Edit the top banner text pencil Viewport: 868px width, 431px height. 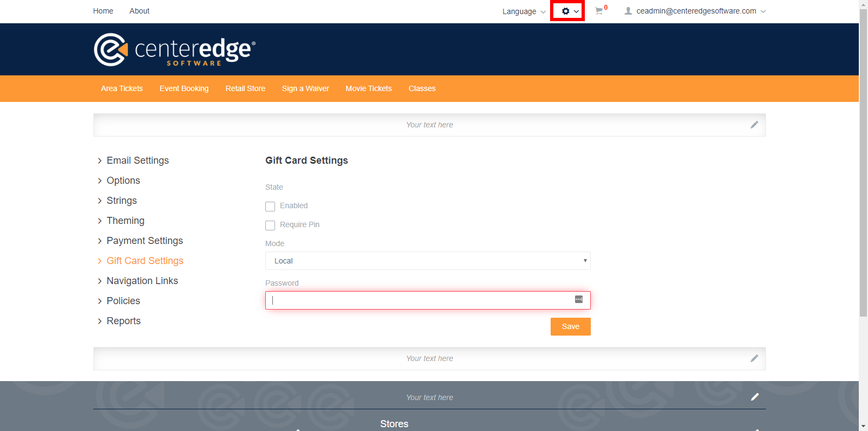pos(754,125)
